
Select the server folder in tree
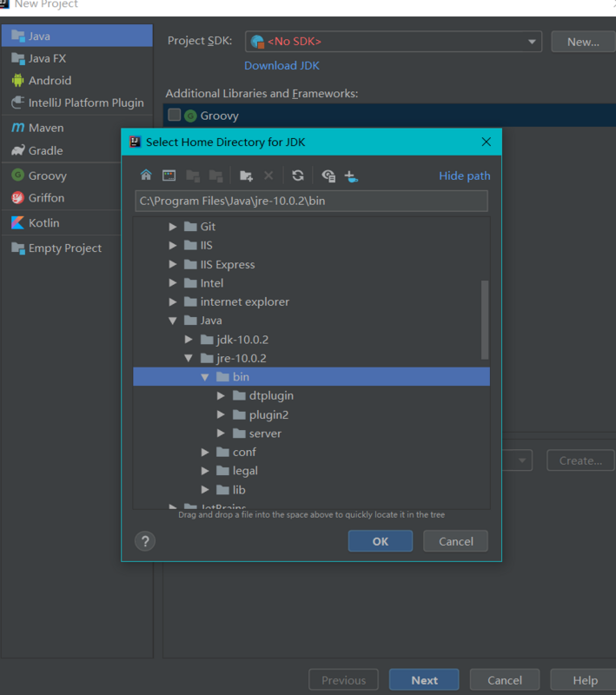[311, 433]
